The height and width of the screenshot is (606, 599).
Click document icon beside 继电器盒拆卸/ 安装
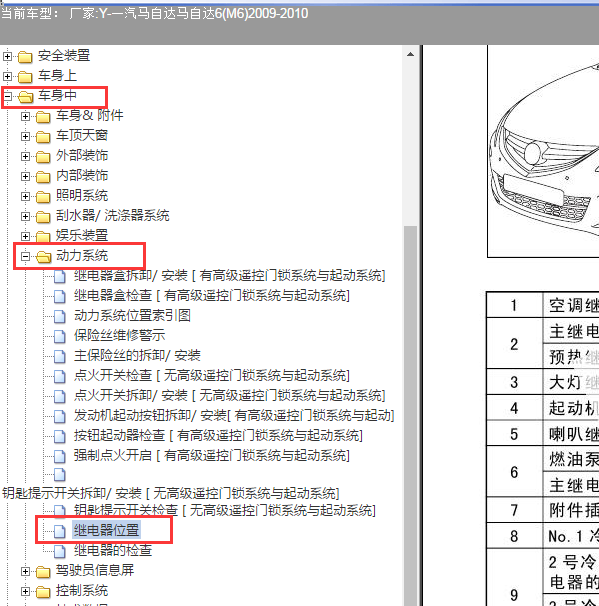[60, 277]
